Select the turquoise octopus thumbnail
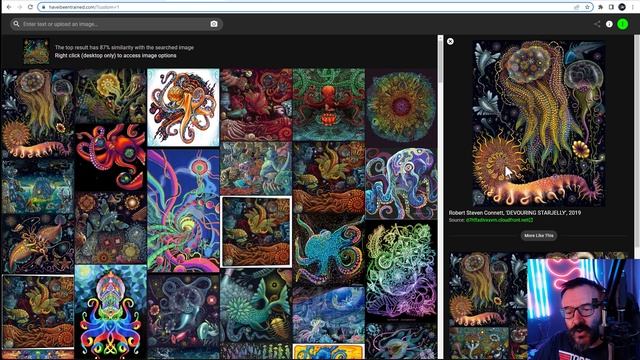 pyautogui.click(x=329, y=249)
